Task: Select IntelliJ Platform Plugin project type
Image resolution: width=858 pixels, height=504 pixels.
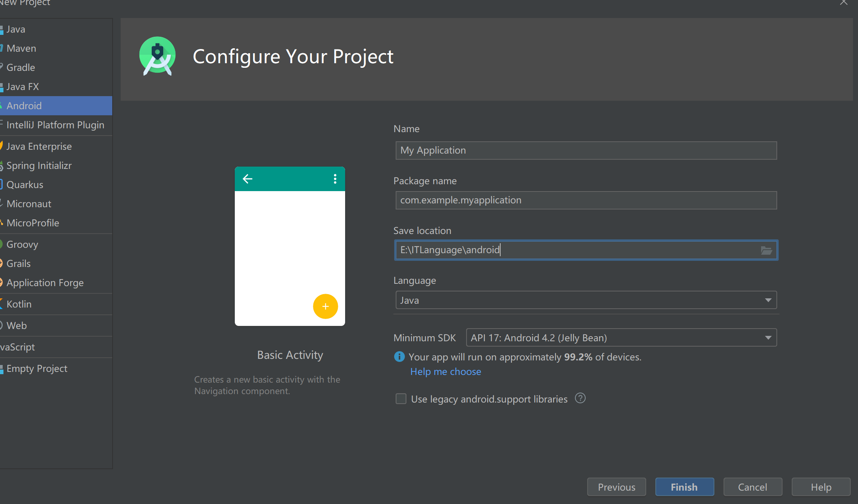Action: [x=56, y=125]
